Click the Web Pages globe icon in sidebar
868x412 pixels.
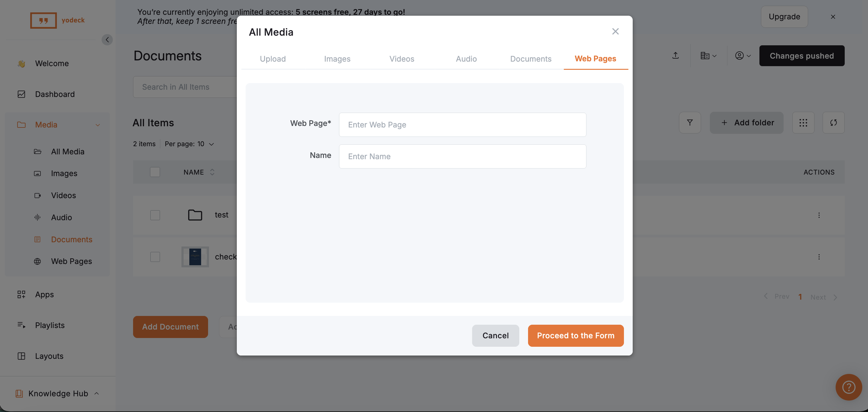click(x=38, y=261)
